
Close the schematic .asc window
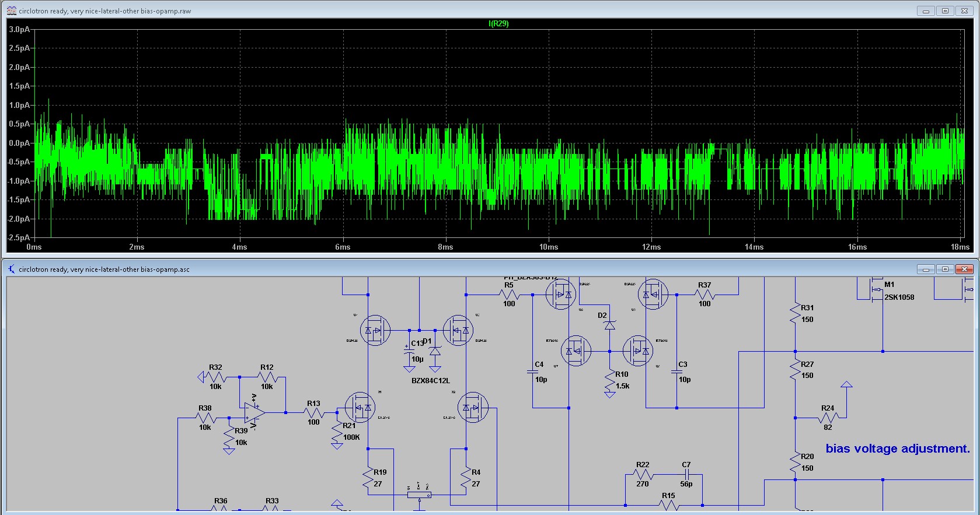pos(964,269)
